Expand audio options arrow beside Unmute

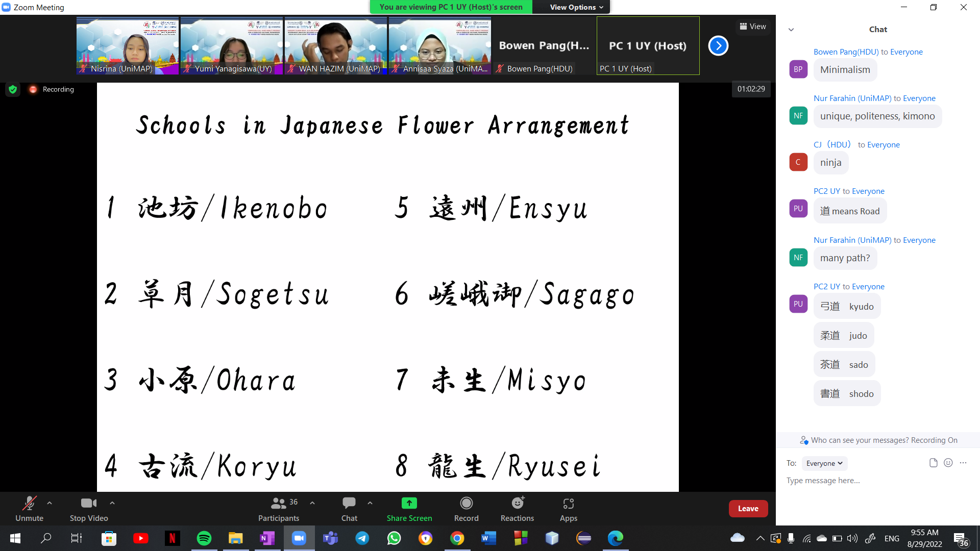[50, 503]
